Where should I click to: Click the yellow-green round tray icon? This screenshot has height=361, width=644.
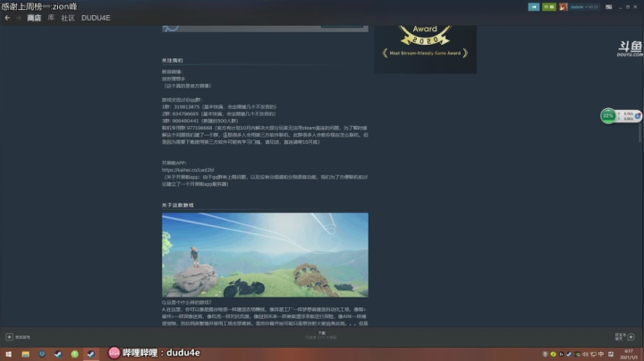[x=554, y=354]
